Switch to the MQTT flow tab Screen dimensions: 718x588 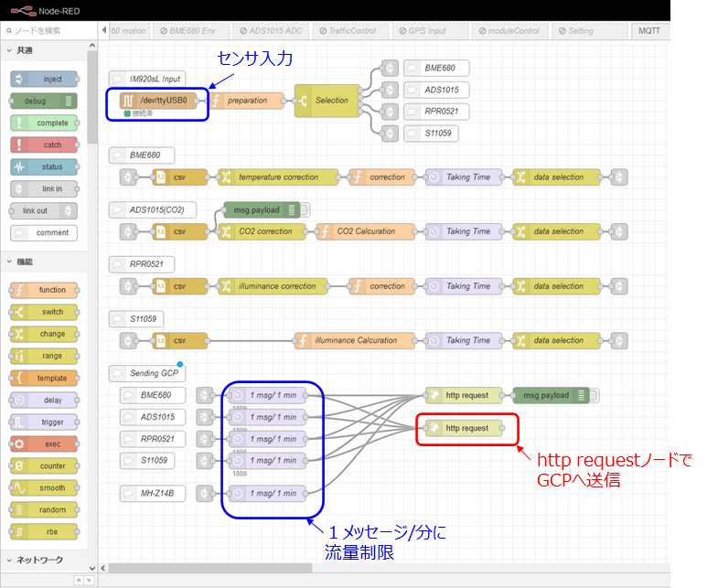[x=649, y=30]
